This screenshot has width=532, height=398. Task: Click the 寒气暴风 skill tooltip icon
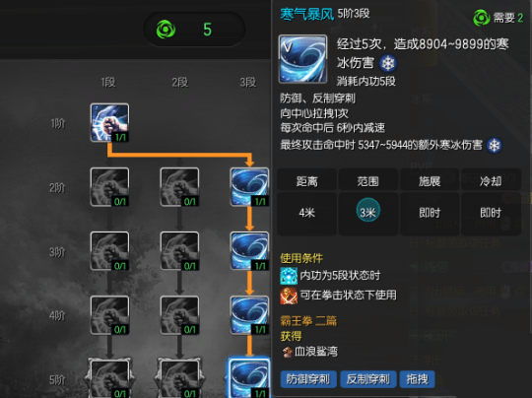(302, 59)
